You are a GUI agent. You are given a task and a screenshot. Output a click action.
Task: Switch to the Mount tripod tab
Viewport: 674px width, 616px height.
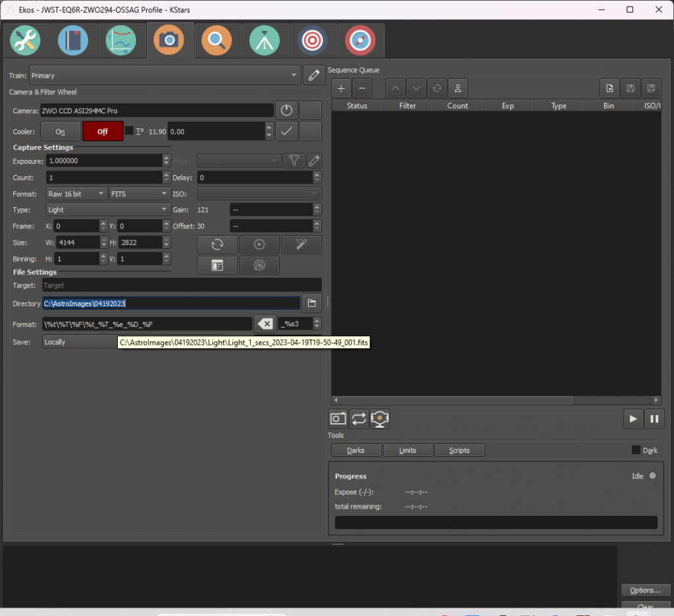tap(265, 41)
